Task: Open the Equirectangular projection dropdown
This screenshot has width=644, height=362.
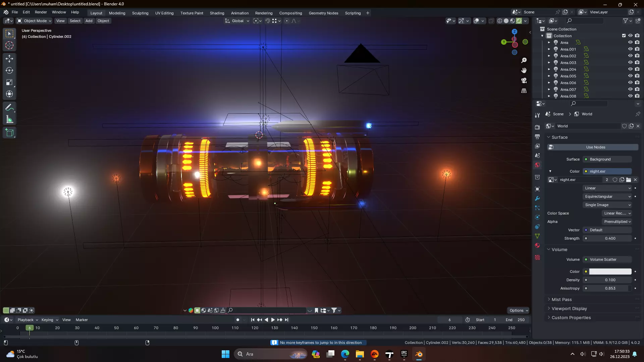Action: coord(607,196)
